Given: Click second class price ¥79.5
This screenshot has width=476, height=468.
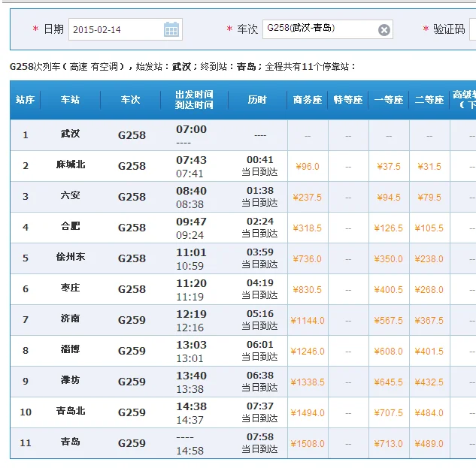Looking at the screenshot, I should (429, 198).
